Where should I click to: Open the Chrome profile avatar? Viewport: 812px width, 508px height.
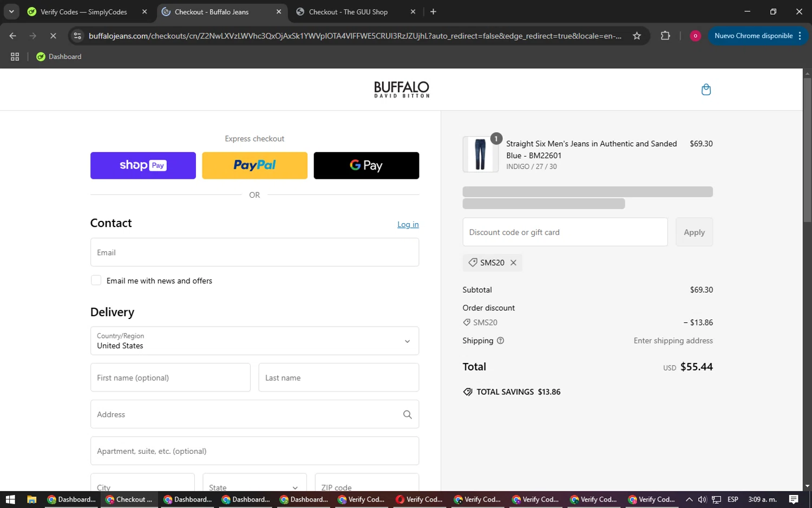click(695, 36)
